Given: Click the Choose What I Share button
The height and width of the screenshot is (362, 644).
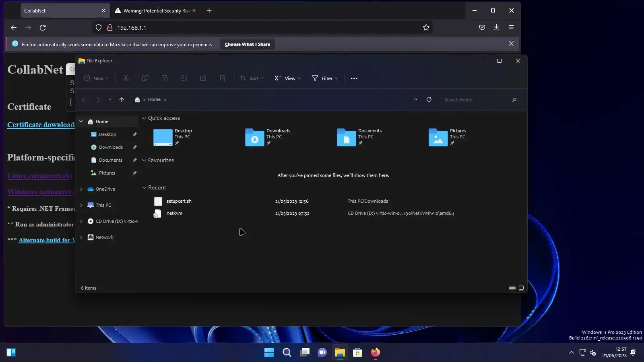Looking at the screenshot, I should click(x=248, y=44).
